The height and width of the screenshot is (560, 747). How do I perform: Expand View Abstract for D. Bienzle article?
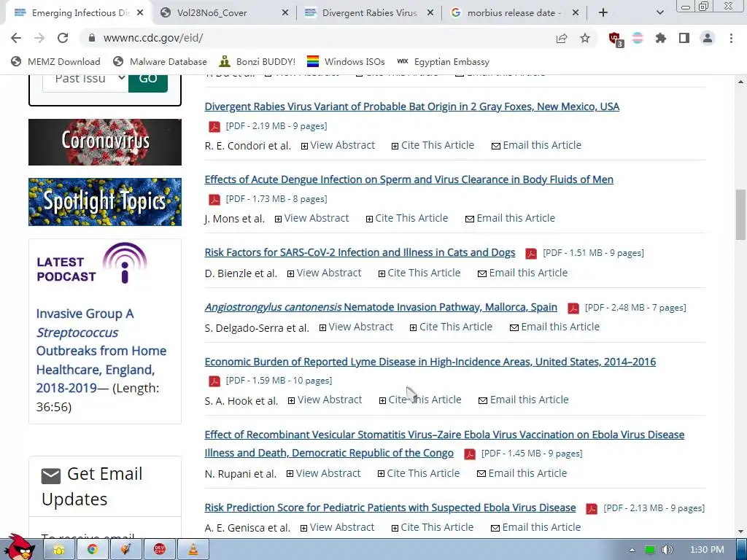pyautogui.click(x=324, y=273)
